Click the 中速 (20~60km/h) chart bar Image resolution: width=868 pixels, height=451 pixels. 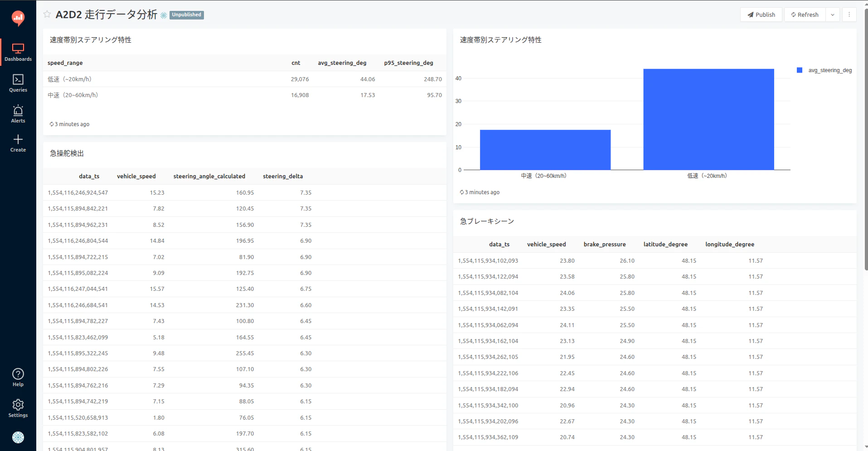(545, 150)
